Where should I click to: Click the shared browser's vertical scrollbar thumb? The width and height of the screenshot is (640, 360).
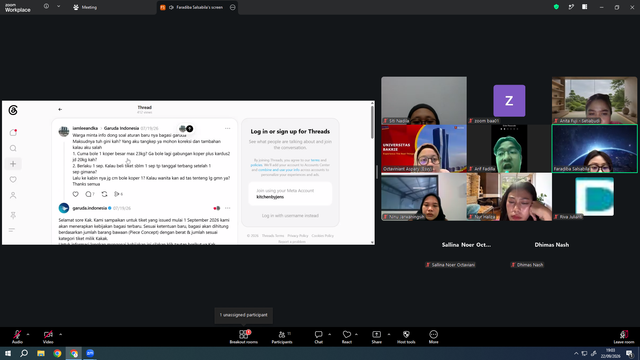click(372, 122)
